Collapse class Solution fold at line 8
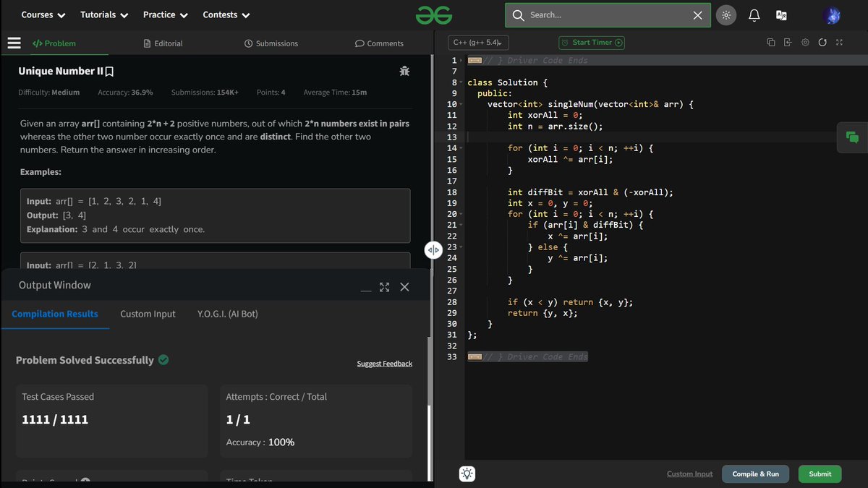 point(462,82)
